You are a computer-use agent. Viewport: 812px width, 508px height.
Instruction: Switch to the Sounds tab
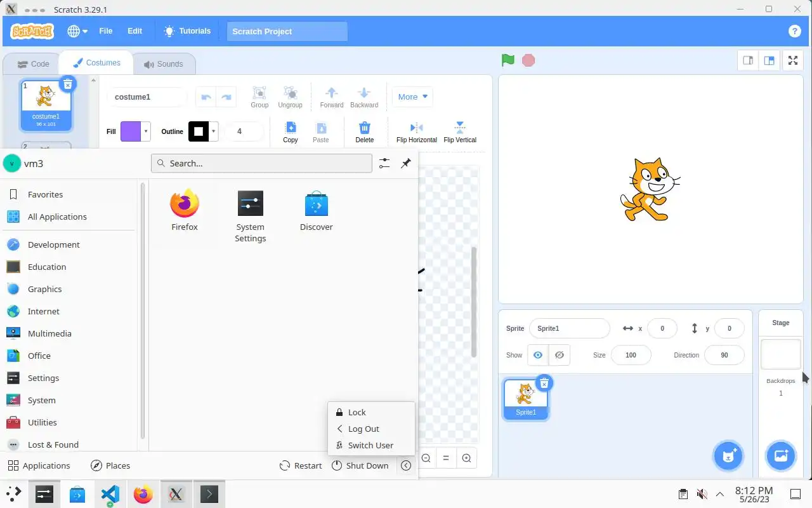[x=164, y=63]
